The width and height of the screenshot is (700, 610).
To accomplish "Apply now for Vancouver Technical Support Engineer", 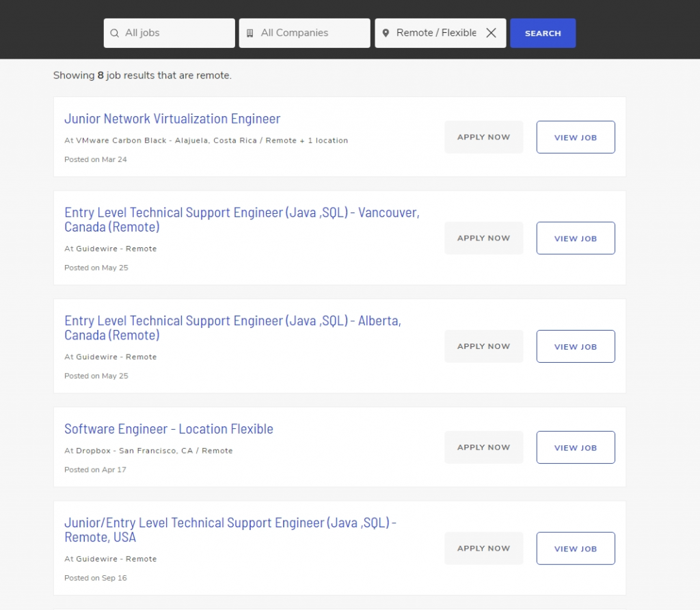I will (x=483, y=238).
